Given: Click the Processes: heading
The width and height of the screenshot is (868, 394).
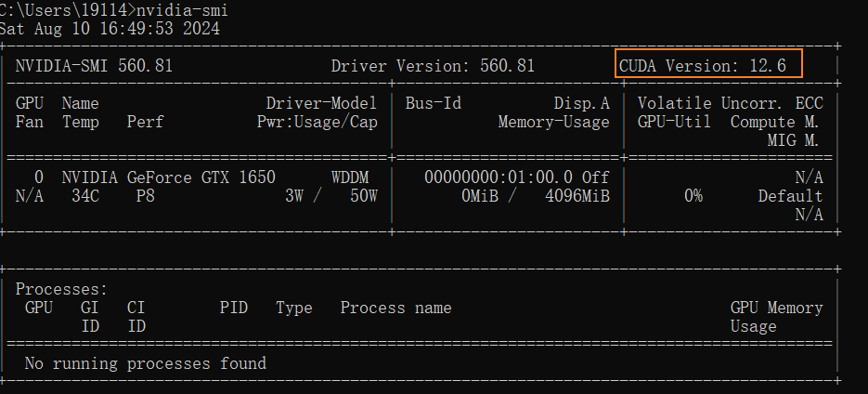Looking at the screenshot, I should tap(61, 289).
